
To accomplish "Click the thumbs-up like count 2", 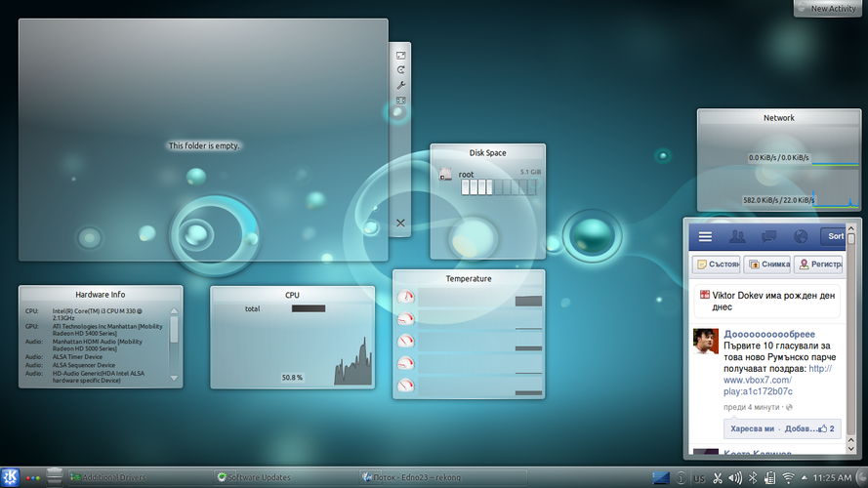I will click(x=827, y=428).
